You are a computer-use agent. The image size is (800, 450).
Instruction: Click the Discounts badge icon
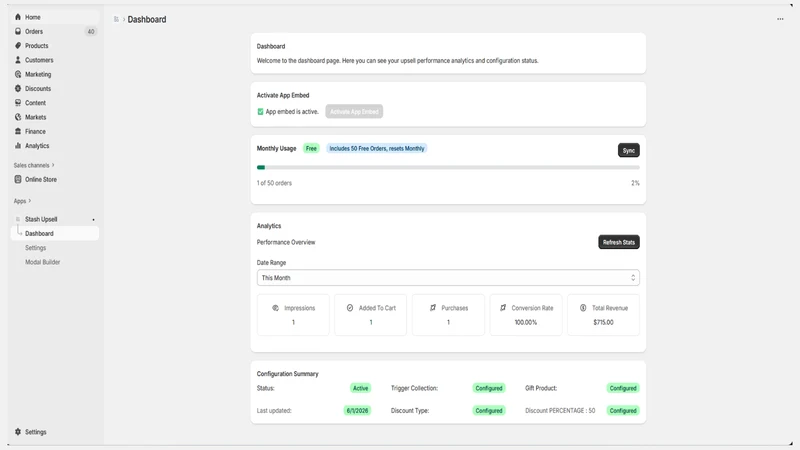tap(18, 88)
